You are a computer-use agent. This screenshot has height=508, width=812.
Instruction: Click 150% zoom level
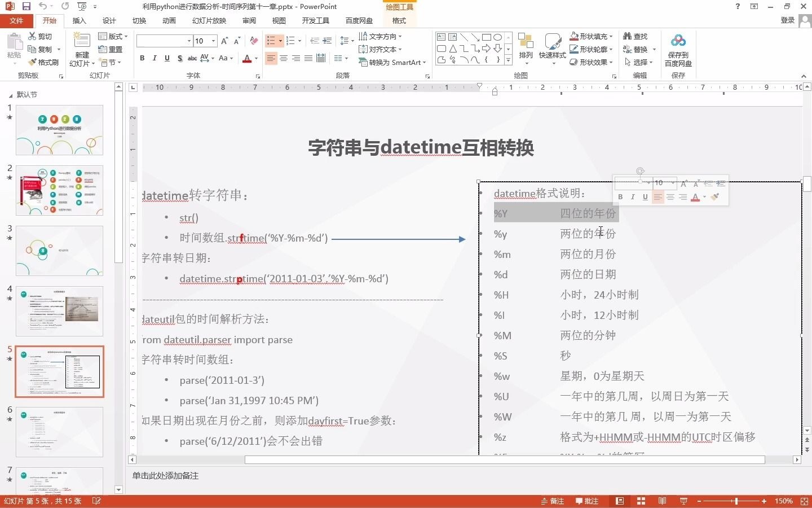tap(784, 501)
